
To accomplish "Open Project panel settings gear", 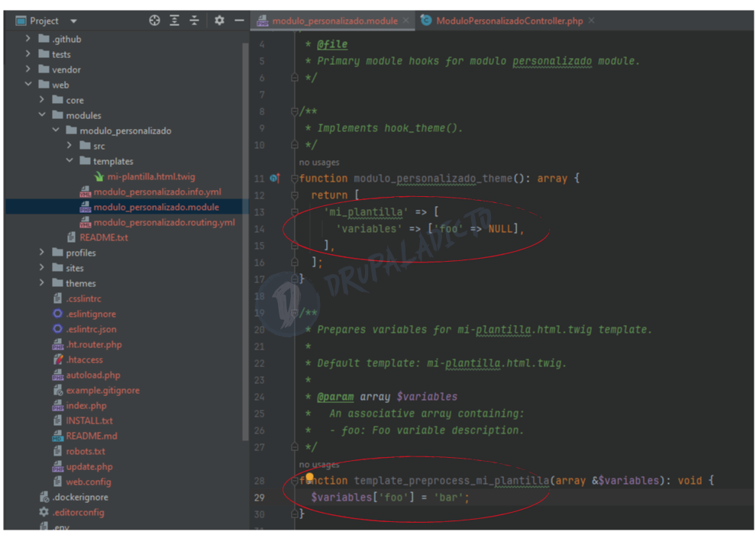I will (219, 21).
